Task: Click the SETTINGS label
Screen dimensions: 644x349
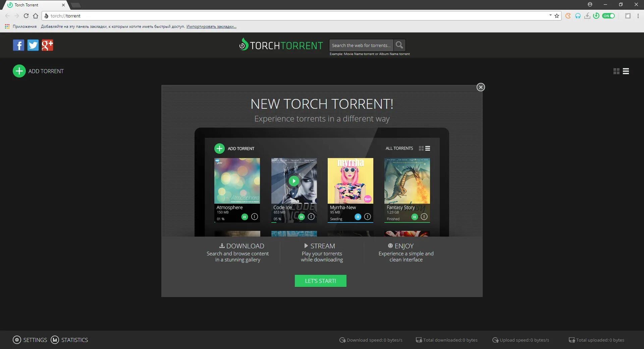Action: (x=35, y=340)
